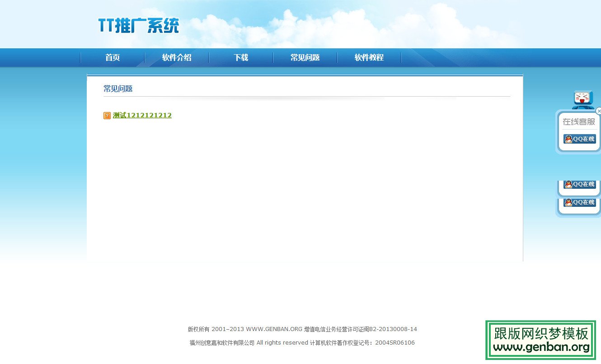Screen dimensions: 601x364
Task: Select the 首页 navigation item
Action: (112, 57)
